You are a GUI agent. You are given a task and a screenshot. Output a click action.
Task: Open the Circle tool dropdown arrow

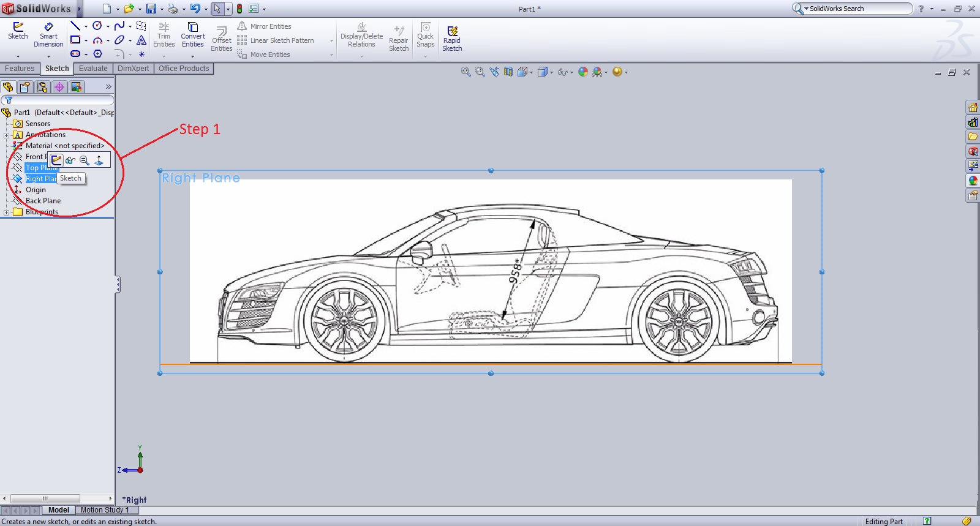click(108, 26)
